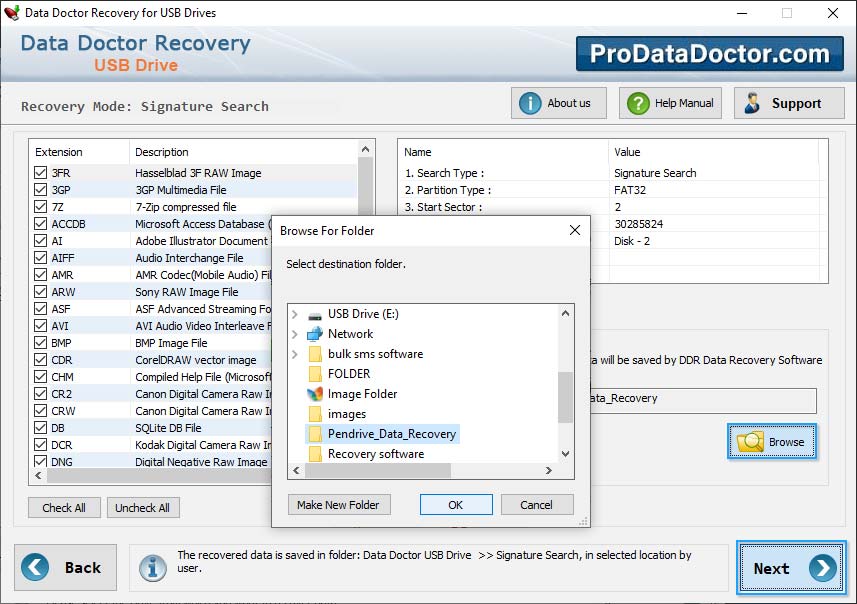Image resolution: width=857 pixels, height=604 pixels.
Task: Click Make New Folder button
Action: [339, 505]
